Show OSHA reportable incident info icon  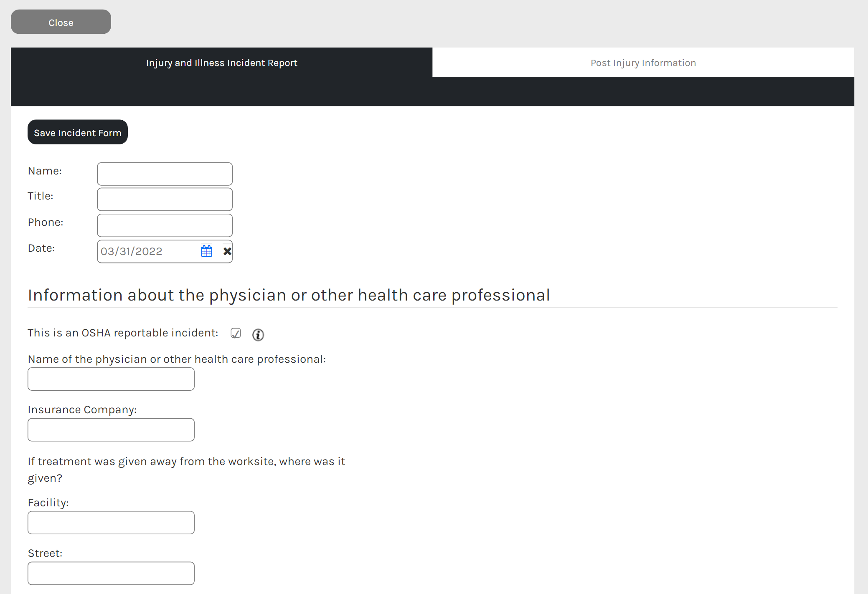click(x=258, y=334)
